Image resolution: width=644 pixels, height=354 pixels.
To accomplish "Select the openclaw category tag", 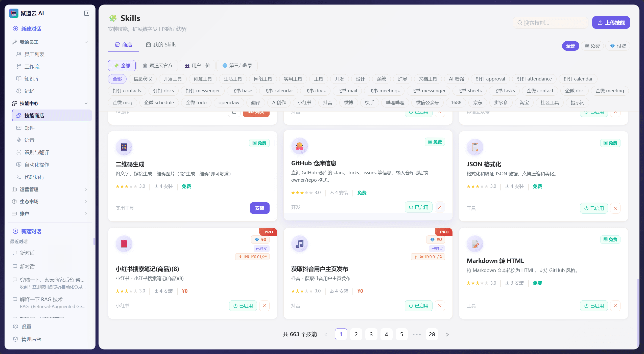I will pyautogui.click(x=229, y=103).
